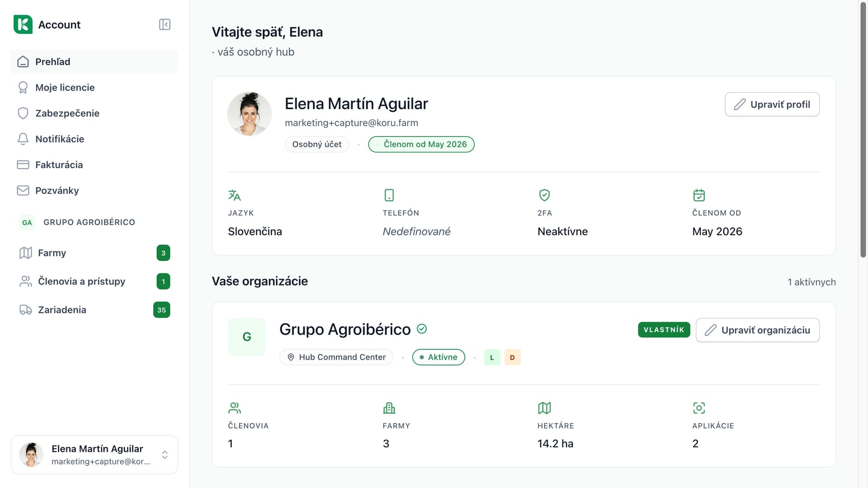Click the page vertical scrollbar

863,131
